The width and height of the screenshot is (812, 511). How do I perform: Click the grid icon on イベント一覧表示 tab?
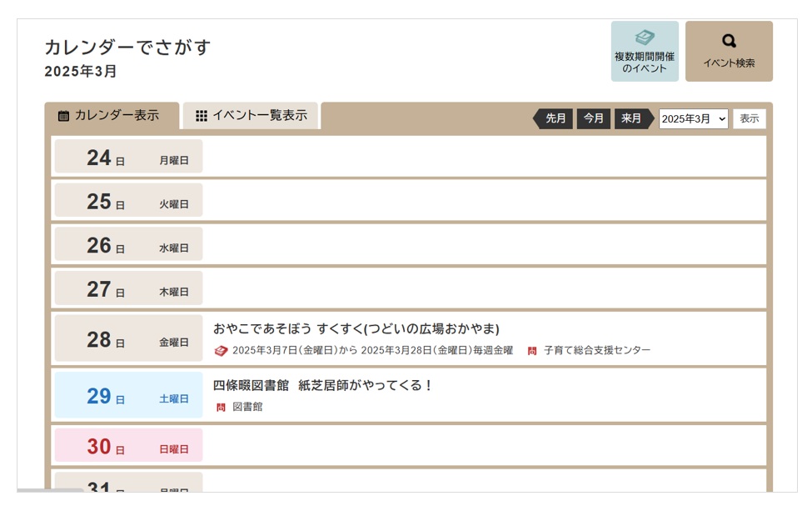click(202, 116)
